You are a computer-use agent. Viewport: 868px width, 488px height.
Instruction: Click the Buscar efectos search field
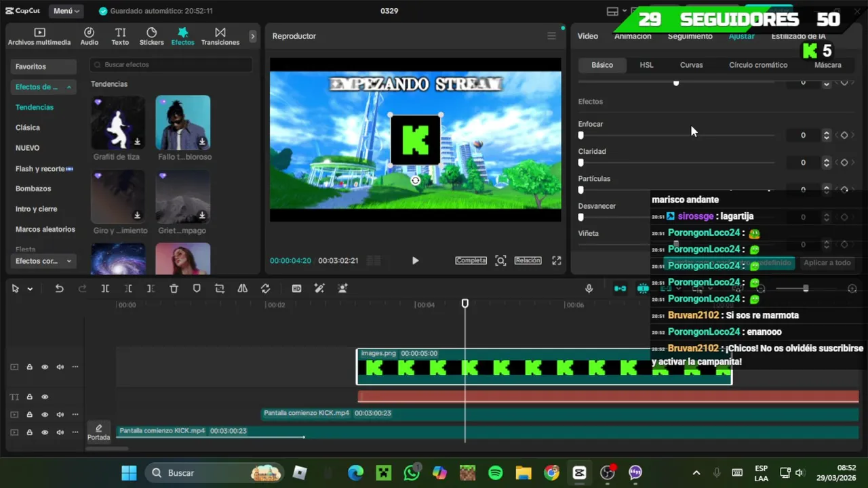coord(171,64)
